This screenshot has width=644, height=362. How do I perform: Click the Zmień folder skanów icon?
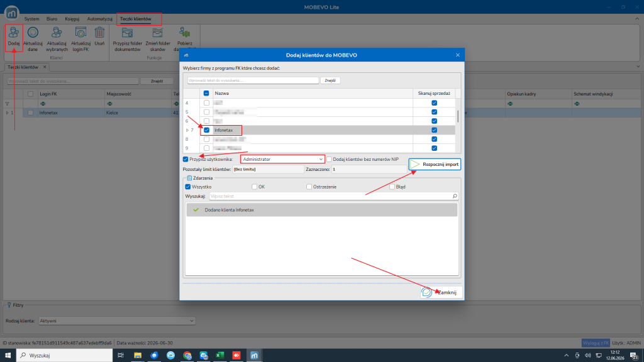[x=158, y=33]
